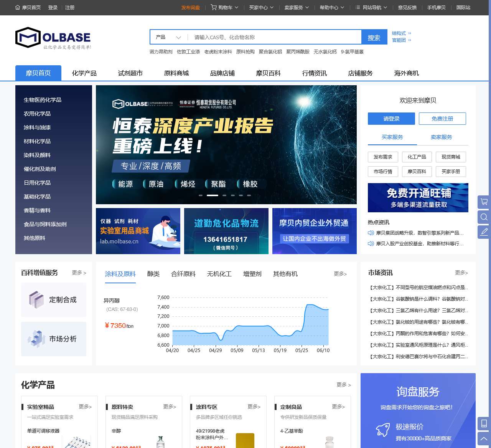Image resolution: width=491 pixels, height=448 pixels.
Task: Click the shopping cart icon in top bar
Action: coord(214,7)
